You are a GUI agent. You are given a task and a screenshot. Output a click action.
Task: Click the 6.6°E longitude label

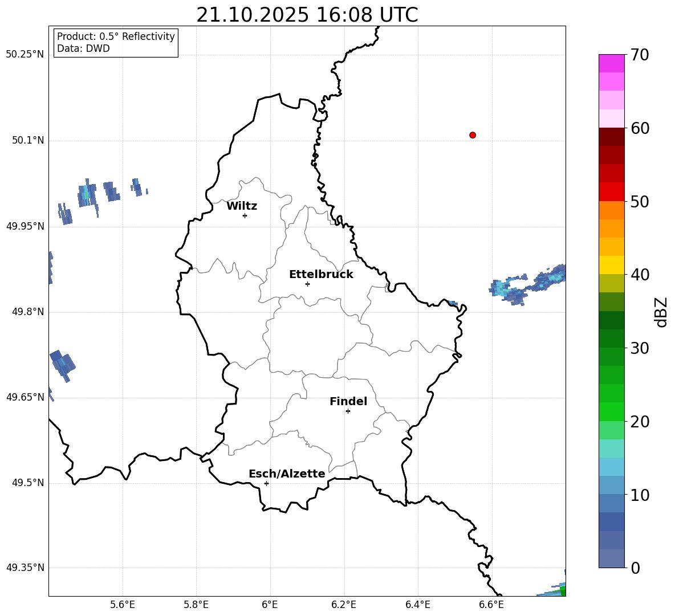pyautogui.click(x=491, y=605)
